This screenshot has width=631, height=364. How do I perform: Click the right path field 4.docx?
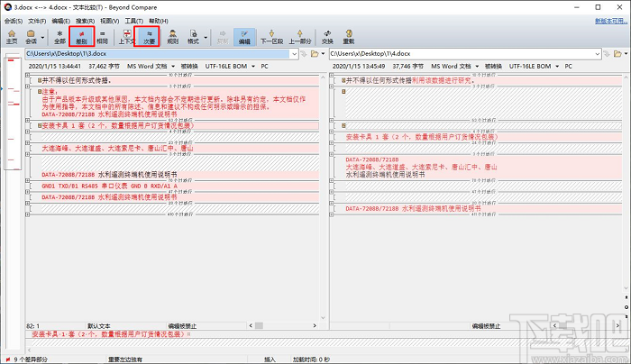click(x=462, y=54)
